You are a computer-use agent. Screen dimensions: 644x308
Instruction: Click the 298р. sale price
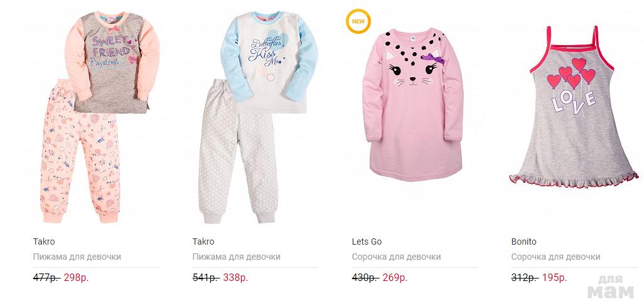click(77, 277)
